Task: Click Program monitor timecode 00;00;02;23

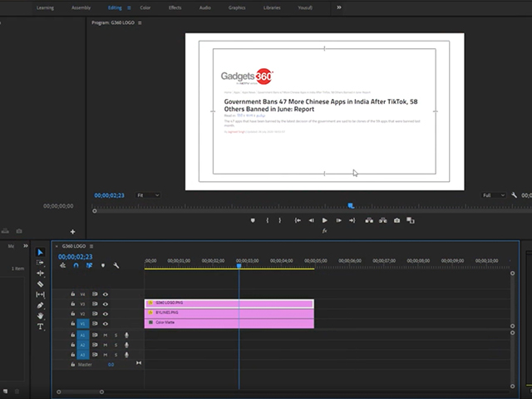Action: point(109,195)
